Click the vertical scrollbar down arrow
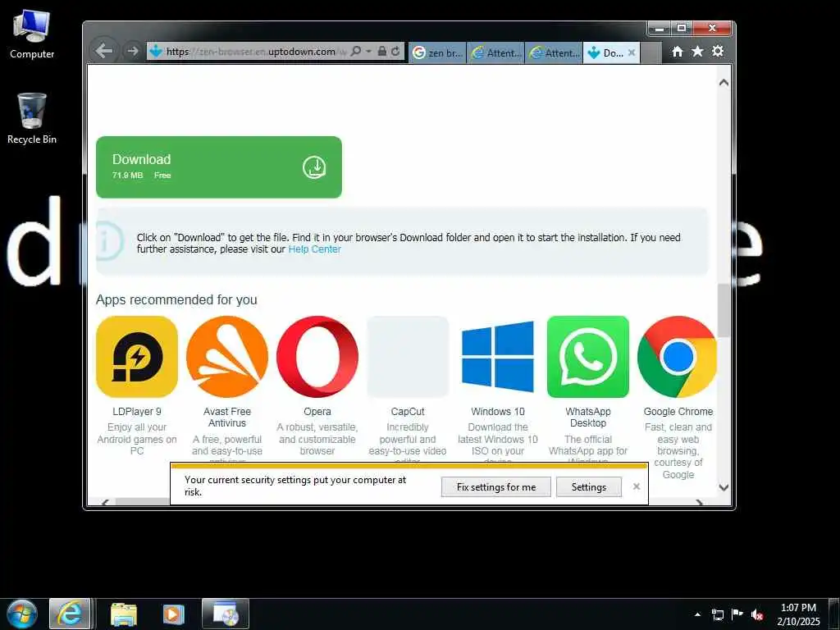The image size is (840, 630). point(724,487)
